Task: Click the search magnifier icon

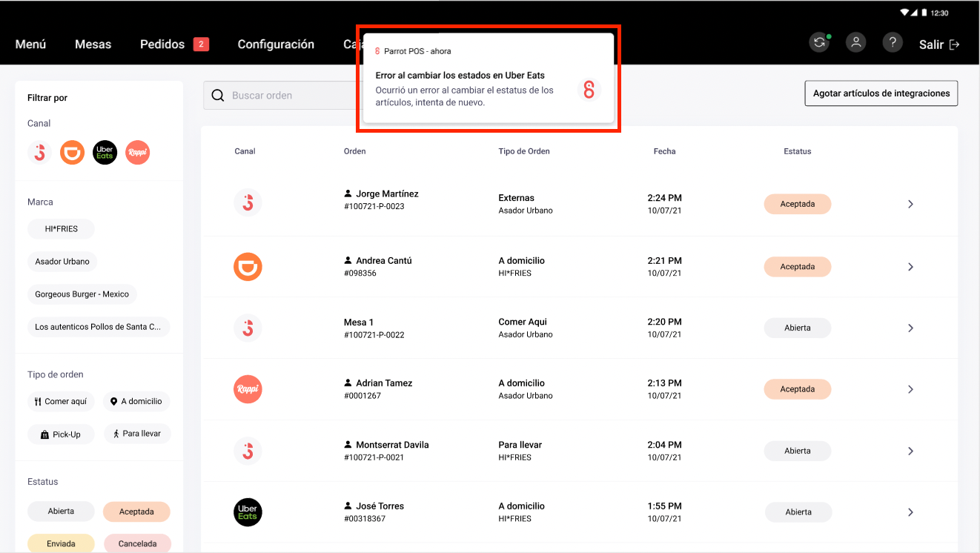Action: tap(218, 95)
